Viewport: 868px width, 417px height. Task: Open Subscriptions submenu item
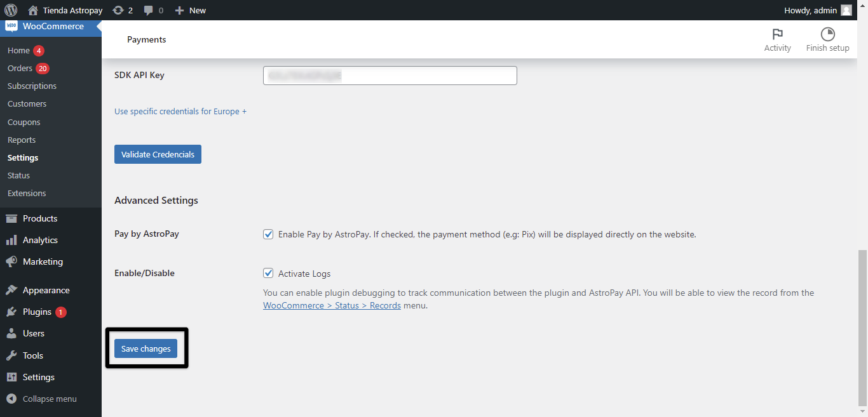32,86
